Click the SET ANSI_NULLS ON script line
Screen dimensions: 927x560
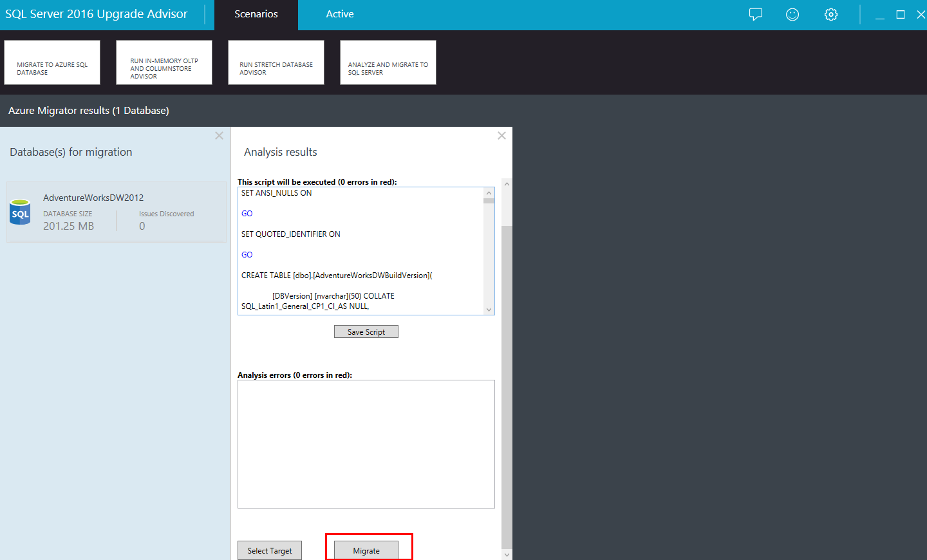point(277,193)
